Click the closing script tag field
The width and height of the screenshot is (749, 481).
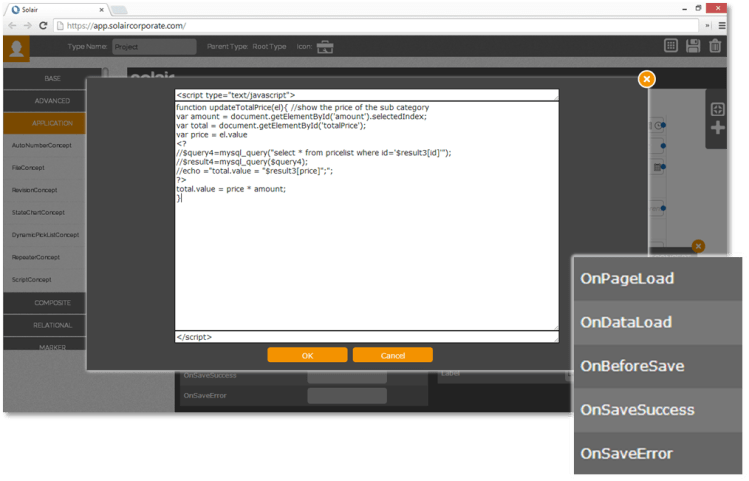tap(367, 337)
